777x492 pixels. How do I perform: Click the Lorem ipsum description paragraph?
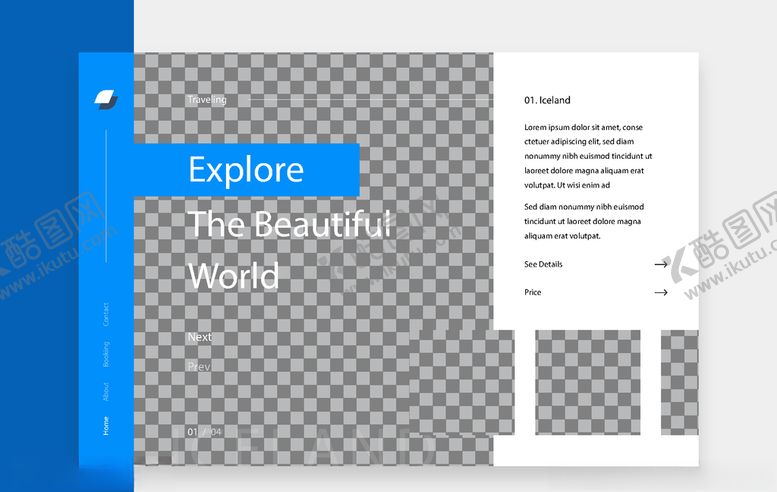coord(587,156)
